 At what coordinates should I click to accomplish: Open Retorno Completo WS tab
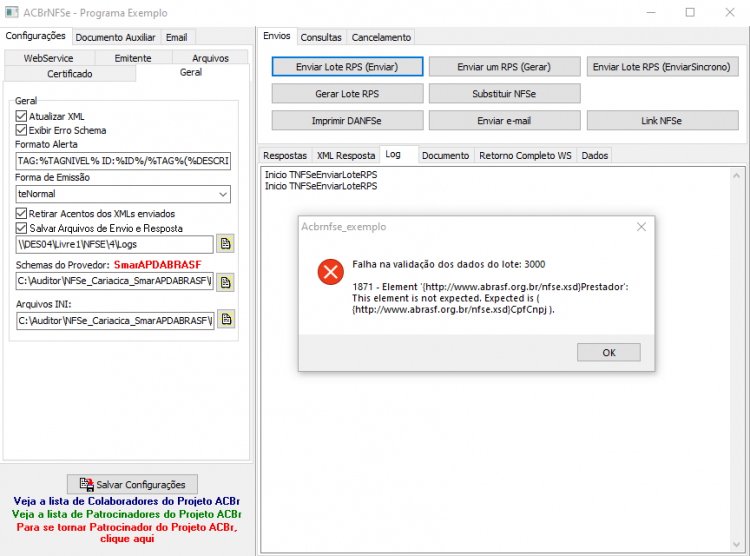525,156
